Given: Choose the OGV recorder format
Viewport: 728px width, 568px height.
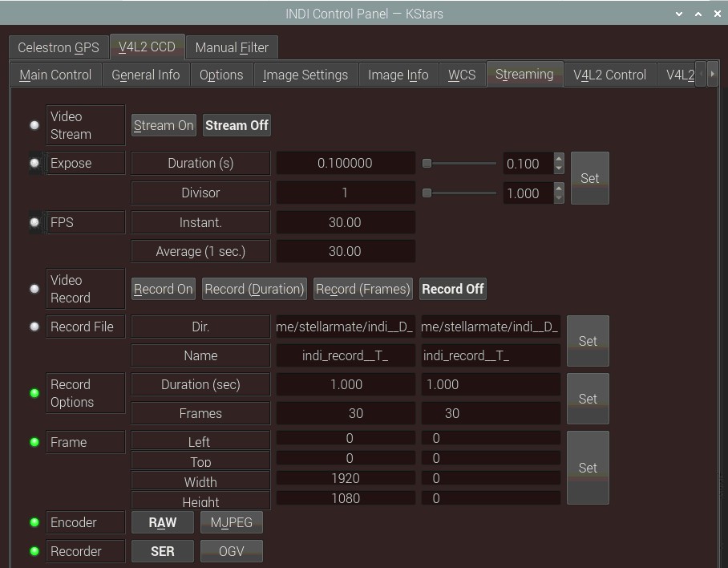Looking at the screenshot, I should 231,551.
